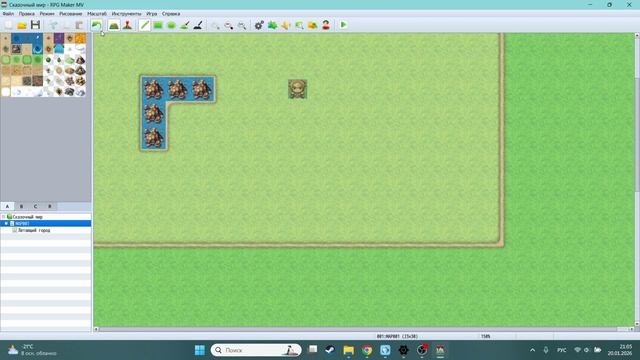Pick the orange tile in tileset palette

80,38
